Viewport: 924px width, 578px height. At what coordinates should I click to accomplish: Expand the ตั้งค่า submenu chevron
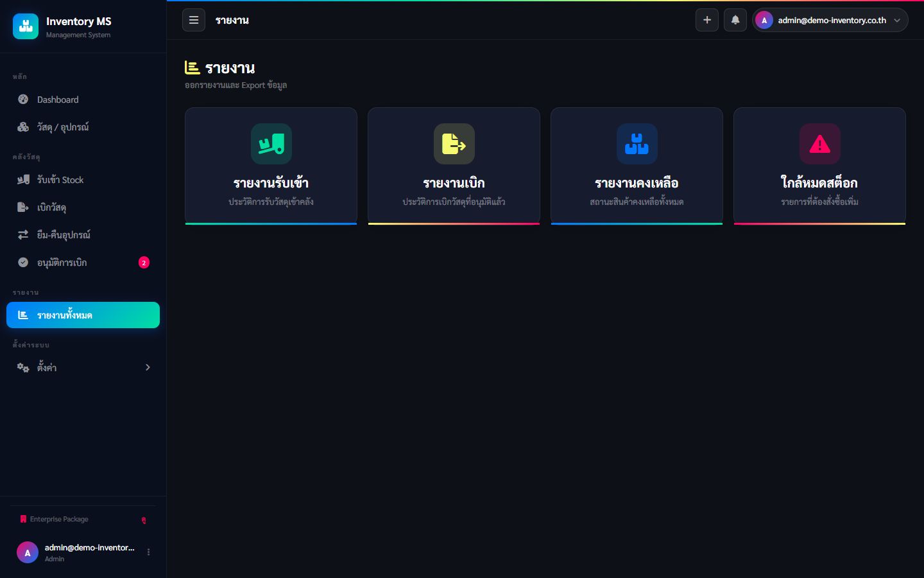coord(148,367)
